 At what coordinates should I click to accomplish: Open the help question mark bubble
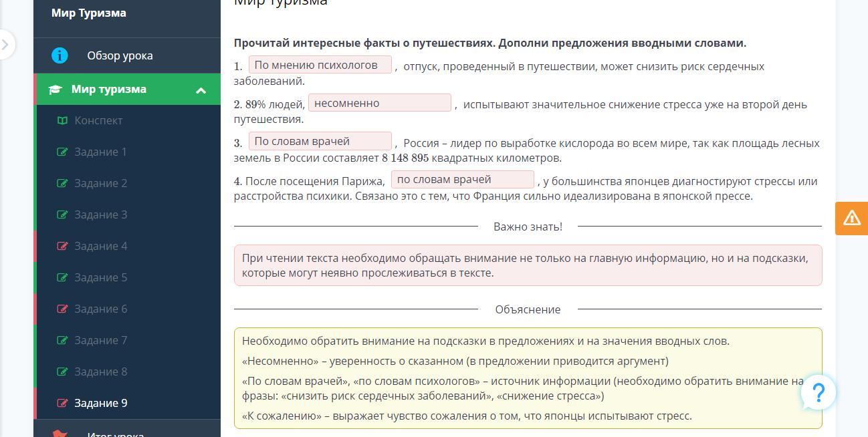(x=819, y=392)
